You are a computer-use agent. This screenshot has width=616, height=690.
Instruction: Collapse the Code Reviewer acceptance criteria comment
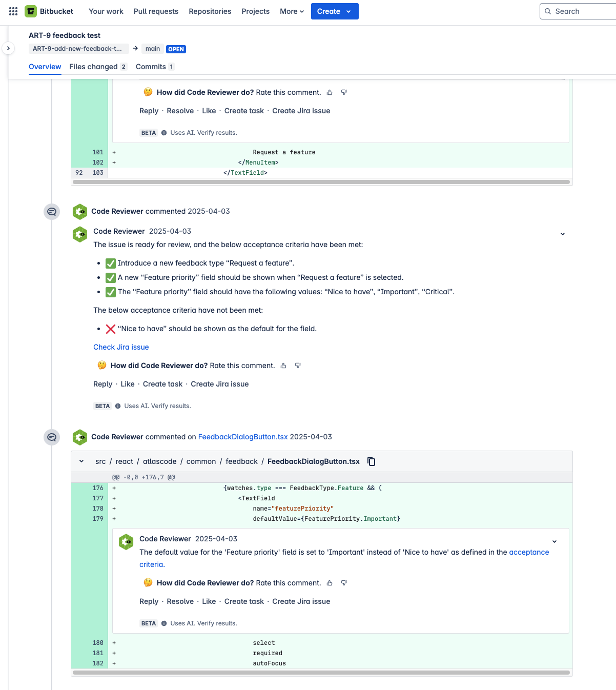click(563, 234)
